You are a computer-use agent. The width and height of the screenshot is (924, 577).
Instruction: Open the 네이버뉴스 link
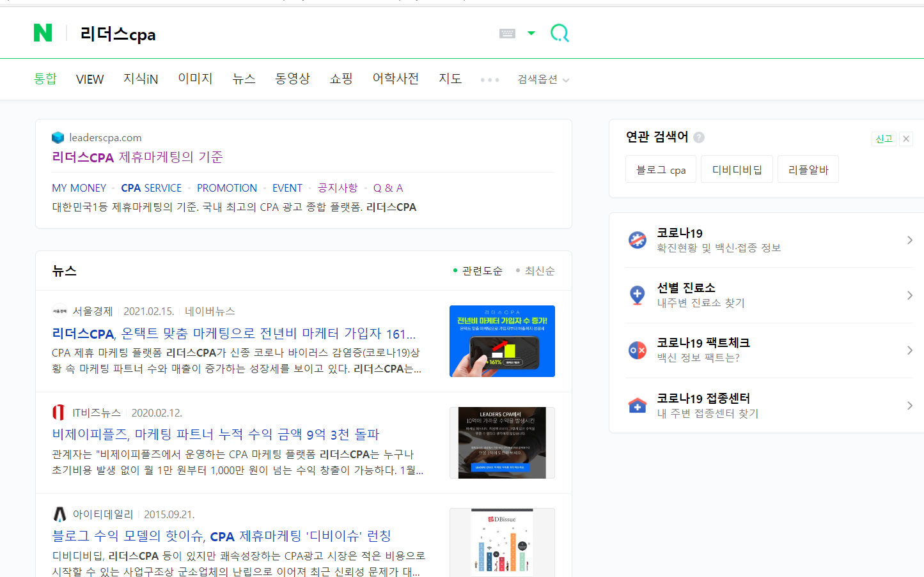pos(210,311)
